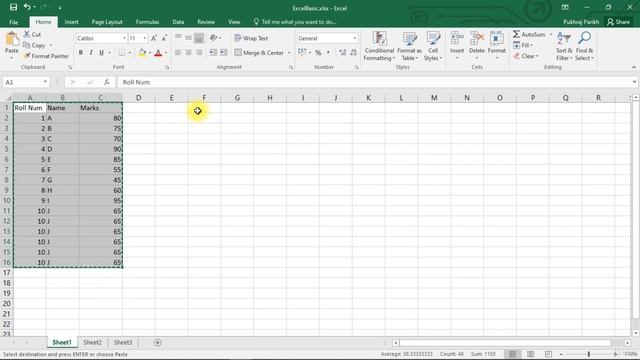Image resolution: width=640 pixels, height=360 pixels.
Task: Open the Calibri font name dropdown
Action: [124, 38]
